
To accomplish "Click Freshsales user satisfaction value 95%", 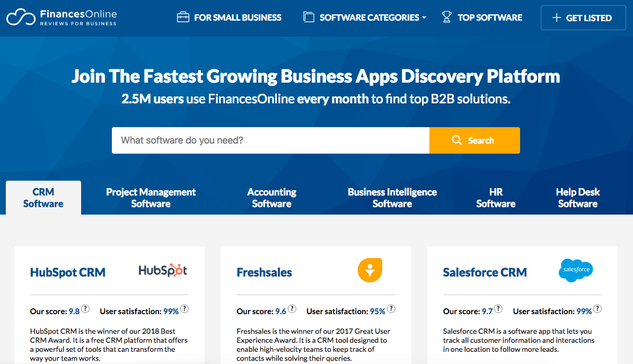I will pyautogui.click(x=377, y=312).
